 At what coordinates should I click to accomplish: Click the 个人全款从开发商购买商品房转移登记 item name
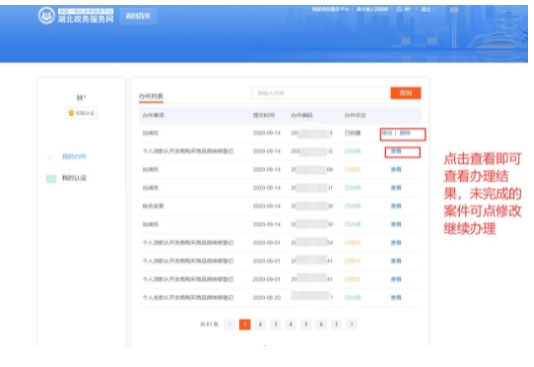click(188, 298)
